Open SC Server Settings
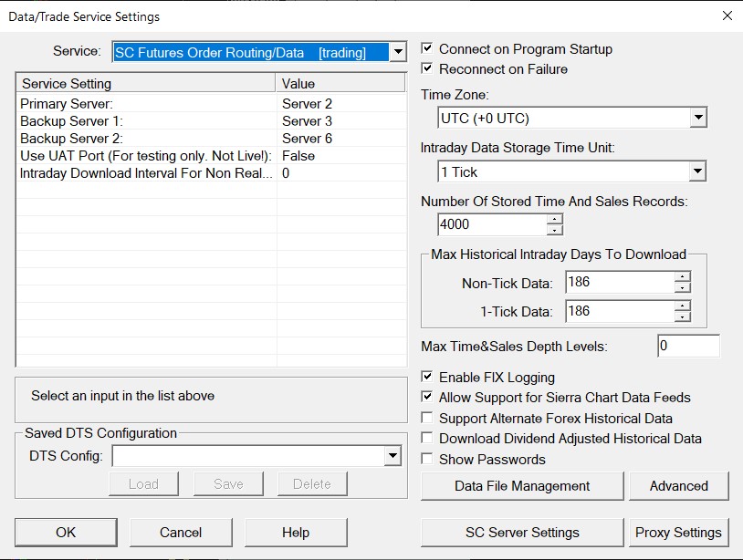Image resolution: width=743 pixels, height=560 pixels. click(x=522, y=533)
